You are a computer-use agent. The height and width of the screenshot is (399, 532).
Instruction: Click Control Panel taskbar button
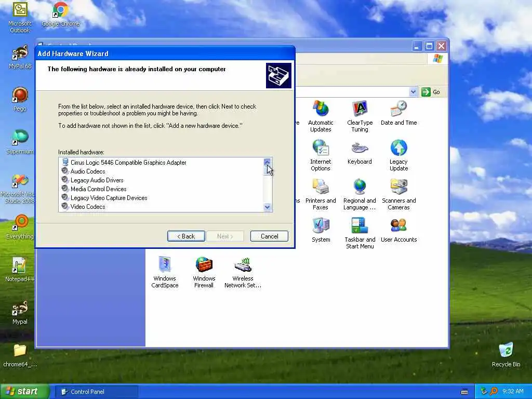[96, 392]
